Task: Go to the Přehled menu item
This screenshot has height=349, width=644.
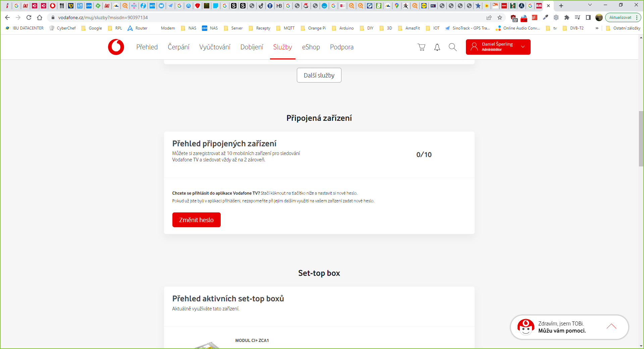Action: coord(147,47)
